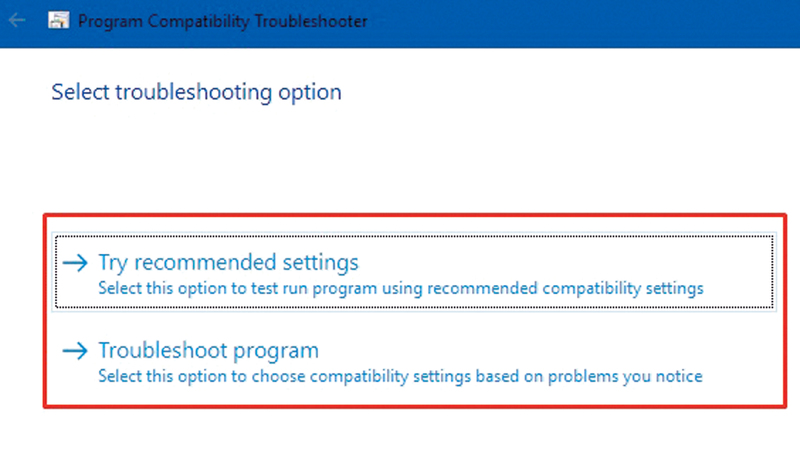
Task: Click the word 'option' in the page heading
Action: pos(312,93)
